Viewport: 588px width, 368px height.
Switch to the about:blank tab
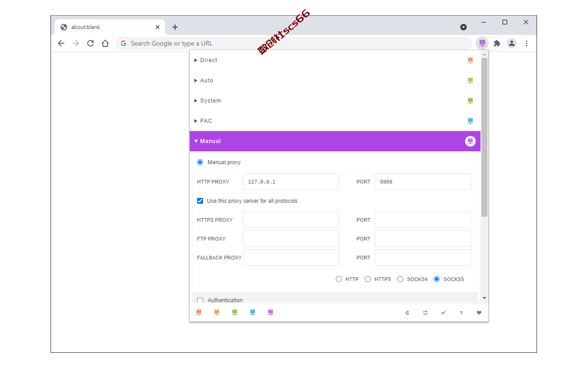point(109,27)
